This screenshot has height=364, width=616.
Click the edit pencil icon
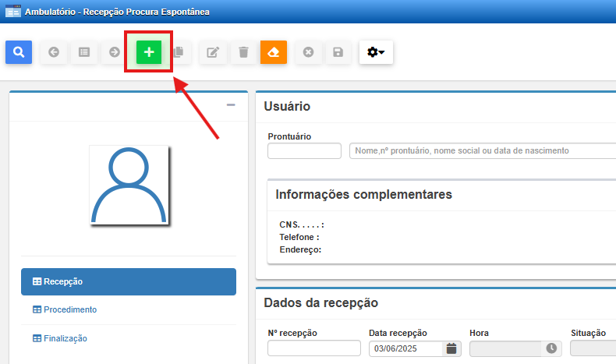213,52
